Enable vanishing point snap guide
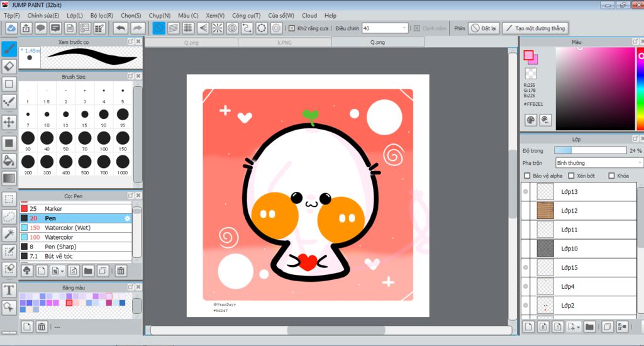644x346 pixels. (203, 28)
